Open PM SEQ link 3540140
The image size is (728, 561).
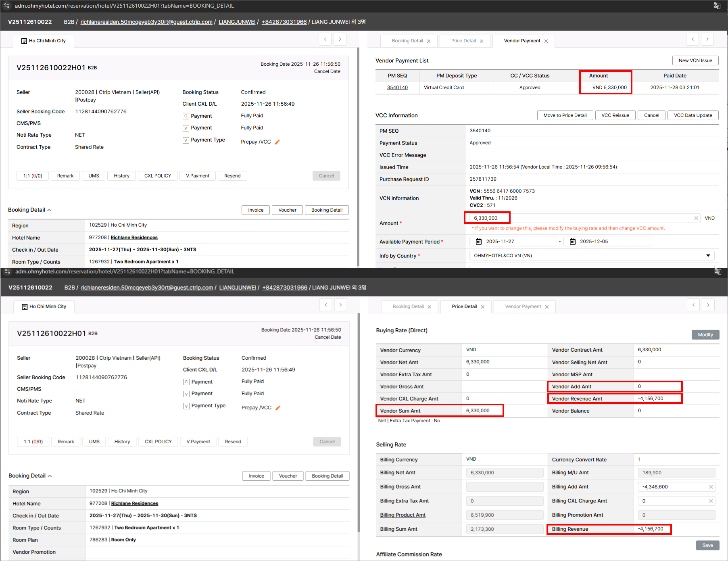(397, 88)
